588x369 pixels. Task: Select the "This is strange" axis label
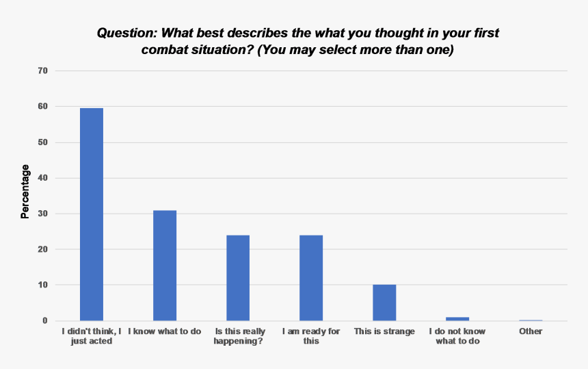click(384, 331)
